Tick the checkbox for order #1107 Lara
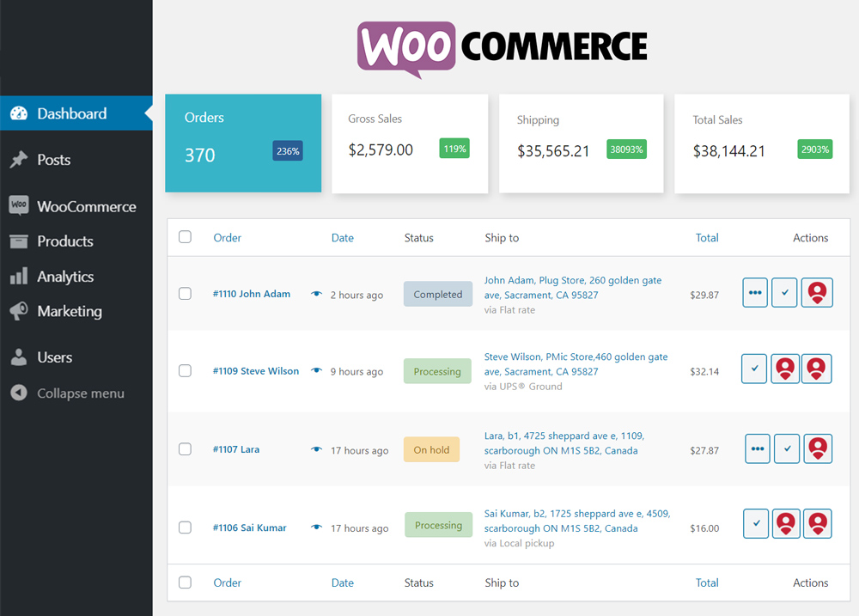This screenshot has height=616, width=859. 186,449
